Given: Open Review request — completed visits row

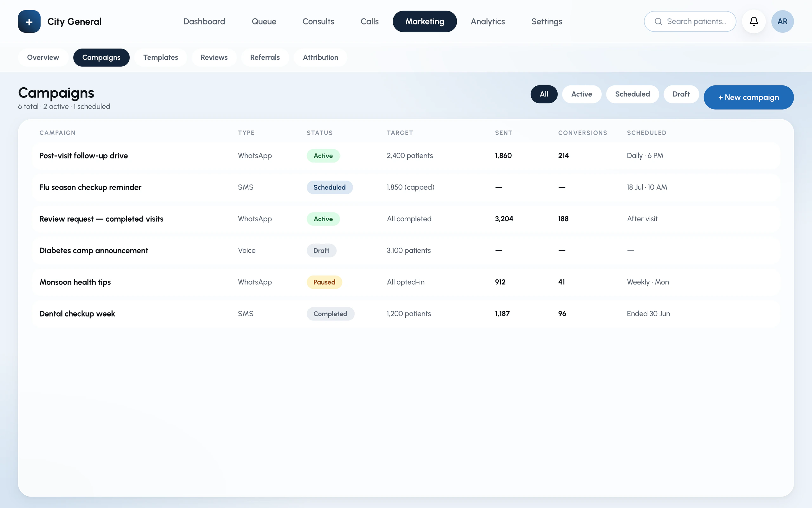Looking at the screenshot, I should 406,219.
